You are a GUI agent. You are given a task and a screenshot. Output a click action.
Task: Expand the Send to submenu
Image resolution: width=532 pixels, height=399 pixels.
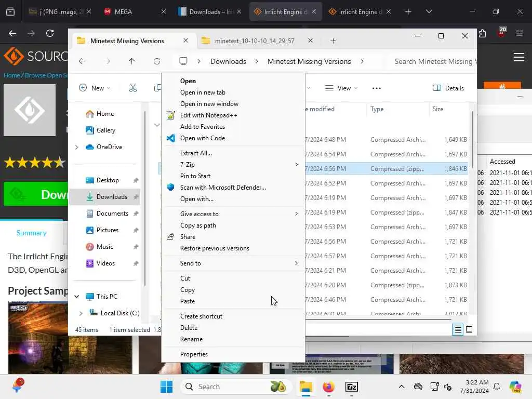233,263
